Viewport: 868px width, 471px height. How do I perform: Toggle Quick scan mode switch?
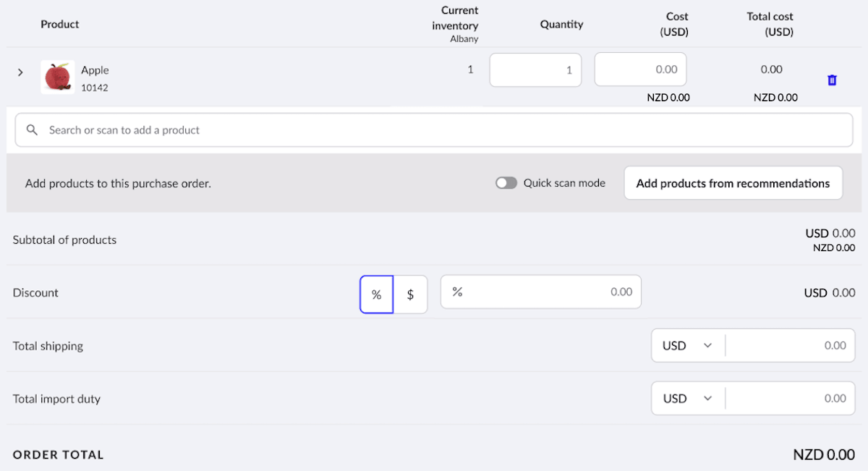(x=506, y=183)
